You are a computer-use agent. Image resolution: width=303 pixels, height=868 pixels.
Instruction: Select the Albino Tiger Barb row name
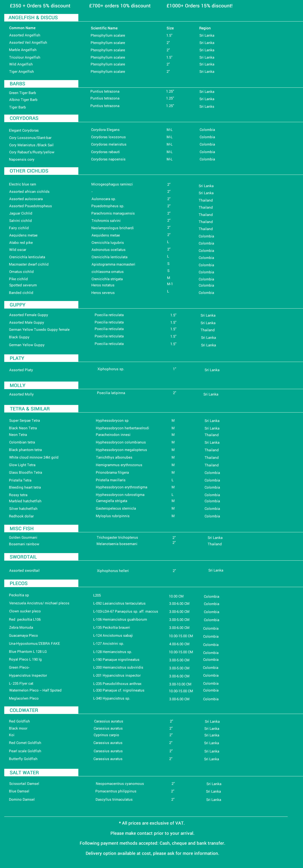pos(23,100)
